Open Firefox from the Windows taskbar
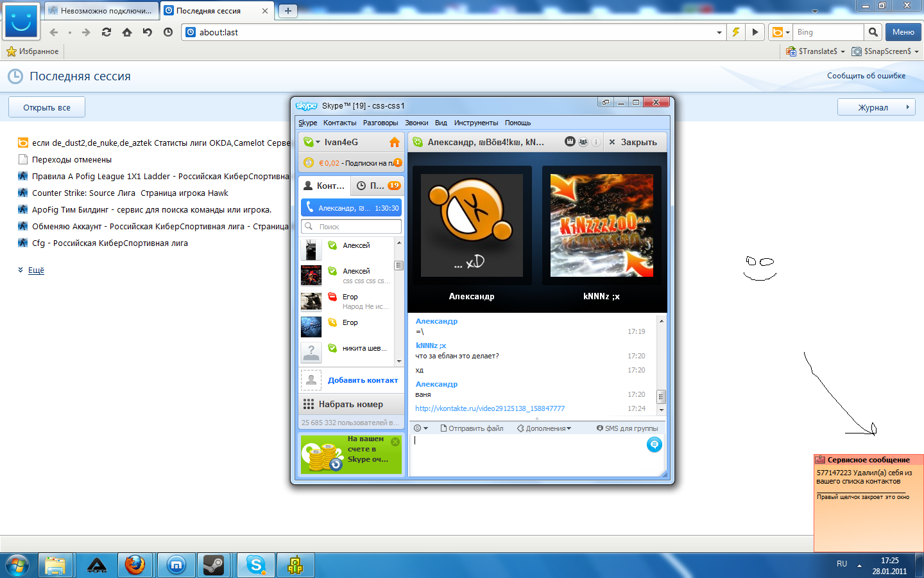This screenshot has height=578, width=924. (135, 565)
